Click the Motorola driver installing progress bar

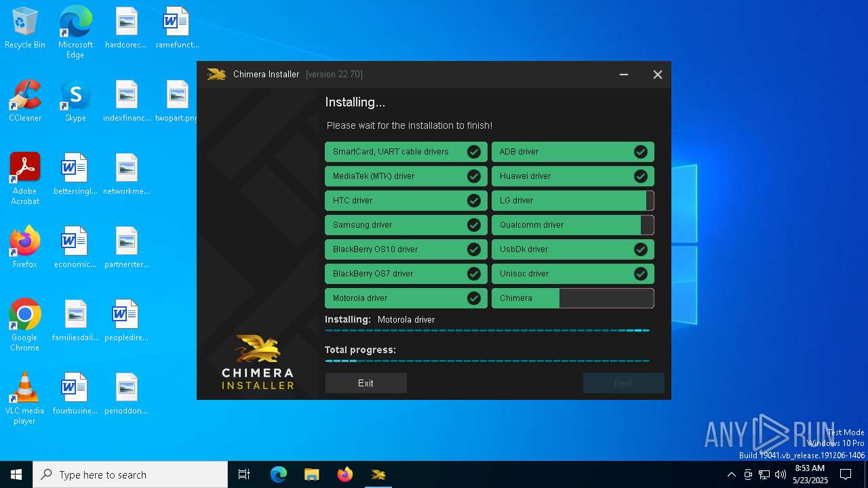(488, 330)
